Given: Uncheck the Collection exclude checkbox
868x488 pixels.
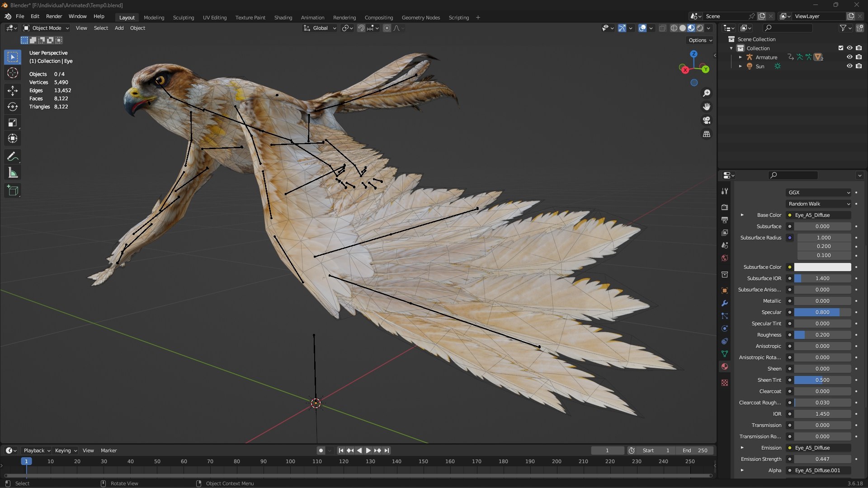Looking at the screenshot, I should pos(841,48).
